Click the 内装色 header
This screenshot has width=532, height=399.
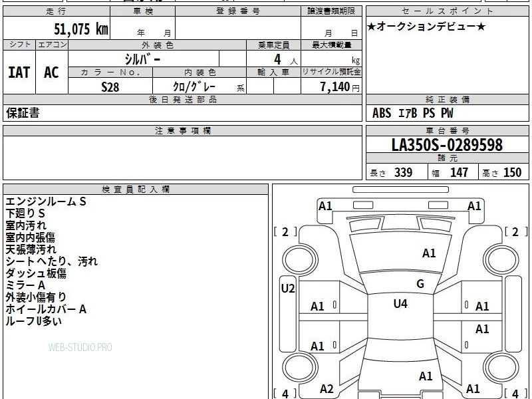[x=199, y=72]
